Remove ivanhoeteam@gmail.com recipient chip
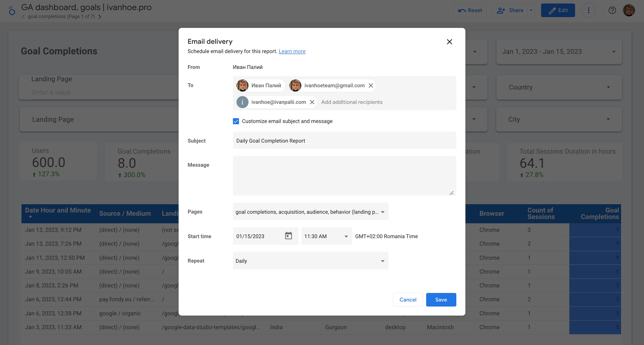 (371, 85)
